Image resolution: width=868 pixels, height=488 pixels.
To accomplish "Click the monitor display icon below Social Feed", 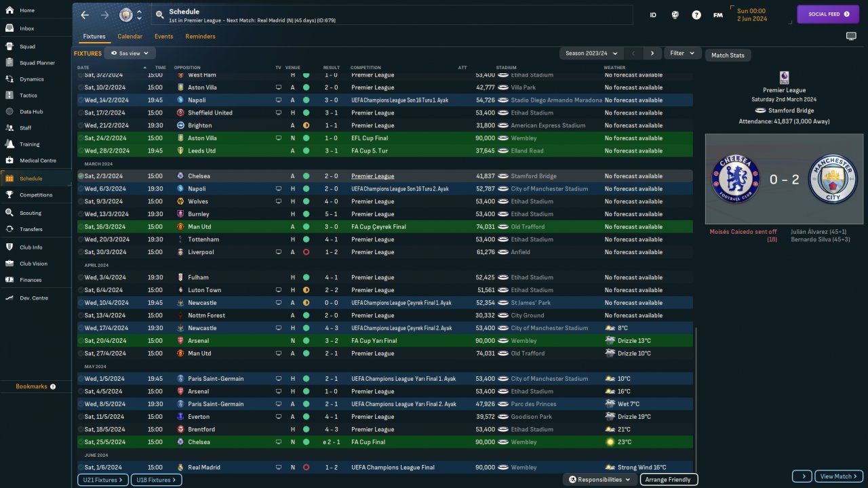I will [x=851, y=36].
